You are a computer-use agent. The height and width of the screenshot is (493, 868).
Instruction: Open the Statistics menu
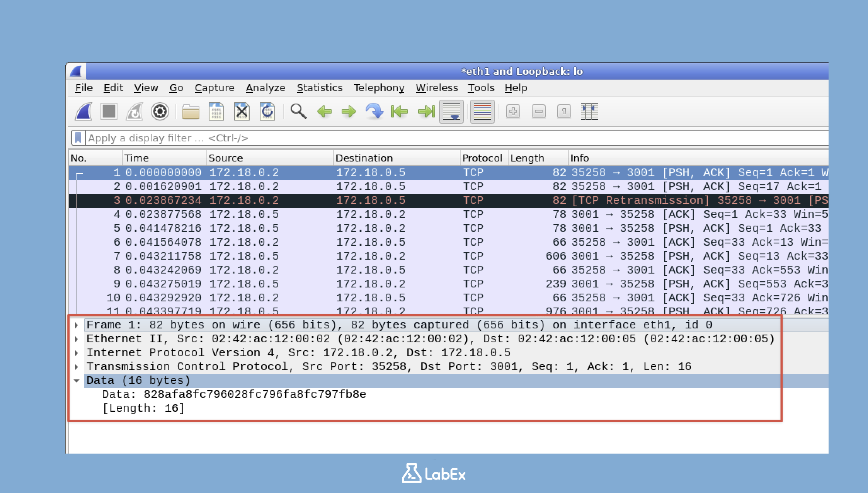[320, 88]
